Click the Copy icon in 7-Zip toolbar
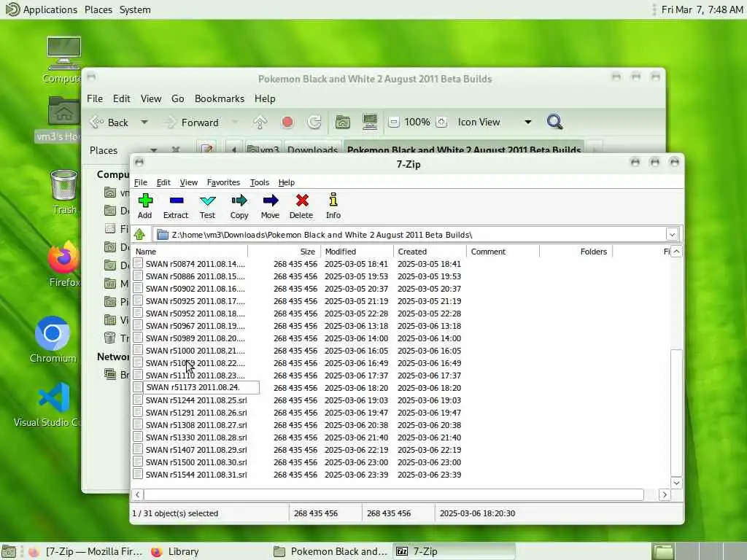The height and width of the screenshot is (560, 747). point(239,201)
